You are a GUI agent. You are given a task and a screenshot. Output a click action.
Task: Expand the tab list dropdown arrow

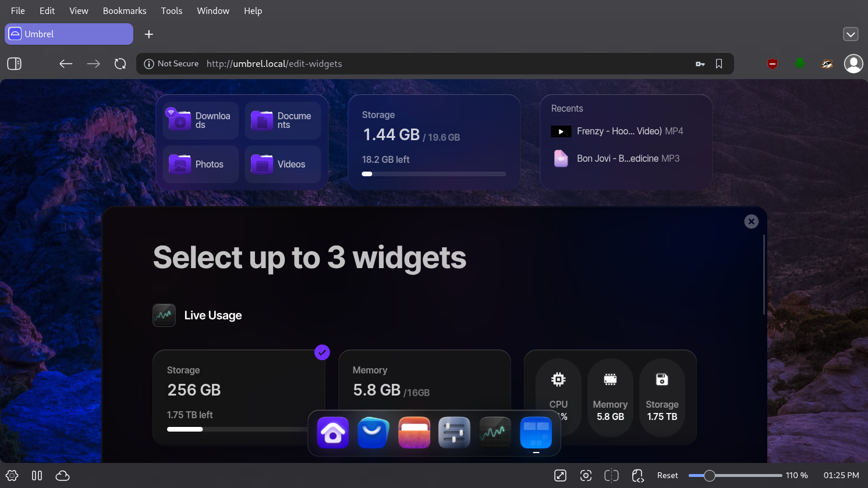click(x=851, y=34)
